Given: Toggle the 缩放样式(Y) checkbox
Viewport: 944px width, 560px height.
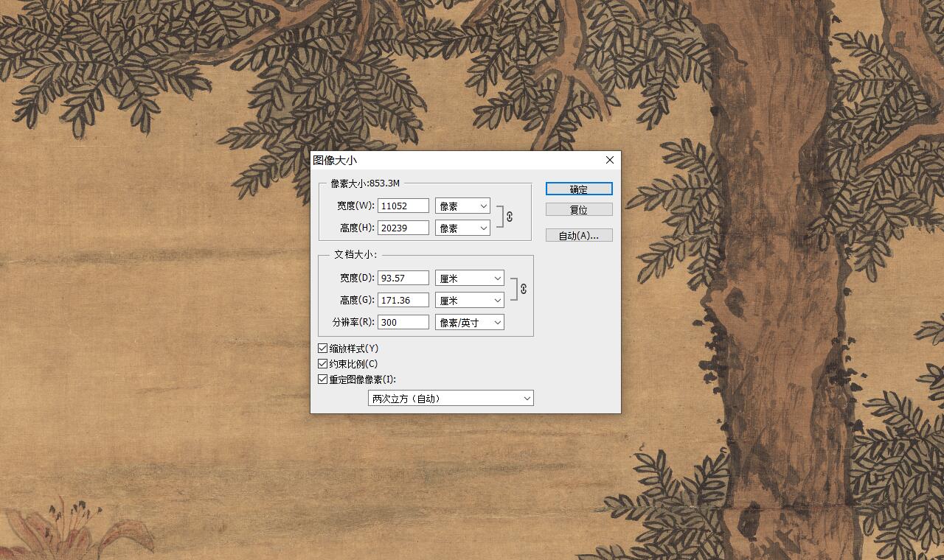Looking at the screenshot, I should point(323,348).
